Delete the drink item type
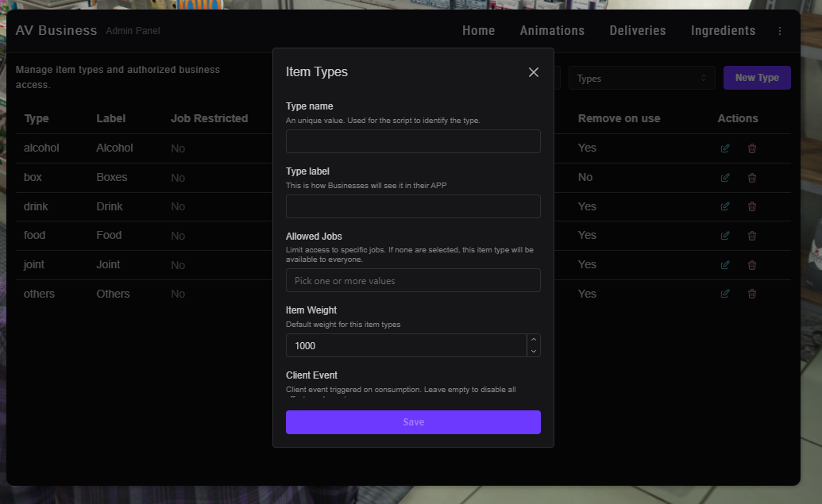The height and width of the screenshot is (504, 822). [x=752, y=206]
